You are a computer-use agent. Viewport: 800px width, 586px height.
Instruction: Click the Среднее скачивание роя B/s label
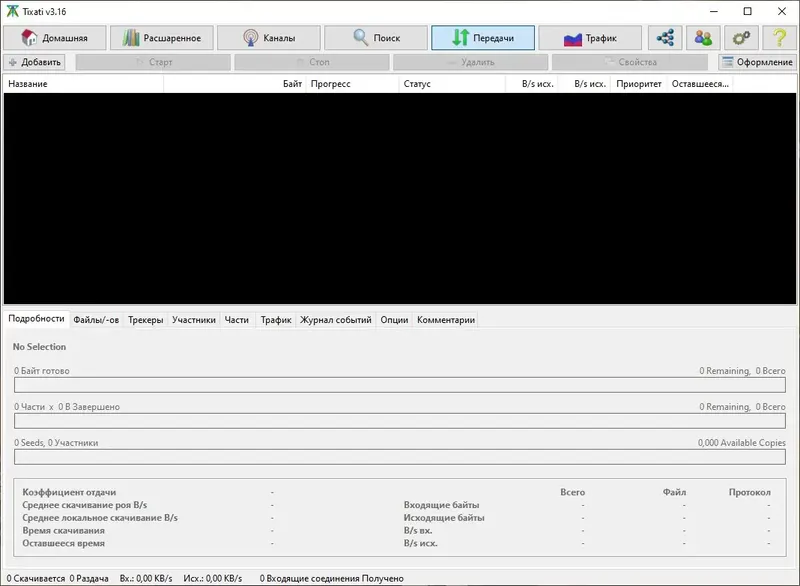point(85,505)
